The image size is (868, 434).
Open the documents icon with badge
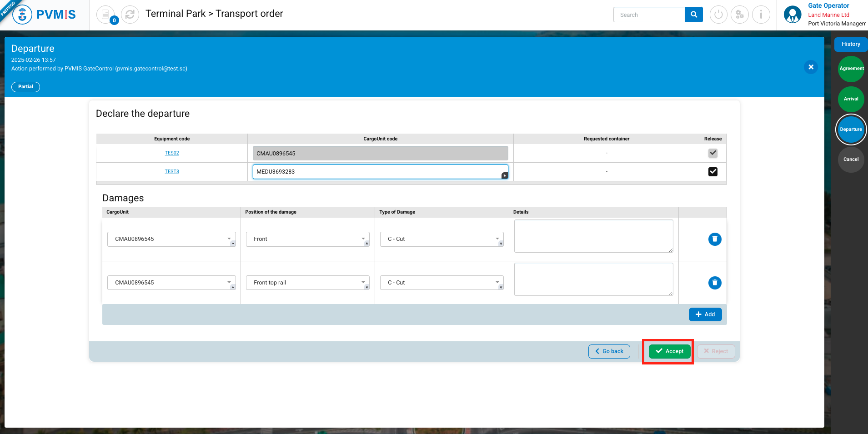105,15
